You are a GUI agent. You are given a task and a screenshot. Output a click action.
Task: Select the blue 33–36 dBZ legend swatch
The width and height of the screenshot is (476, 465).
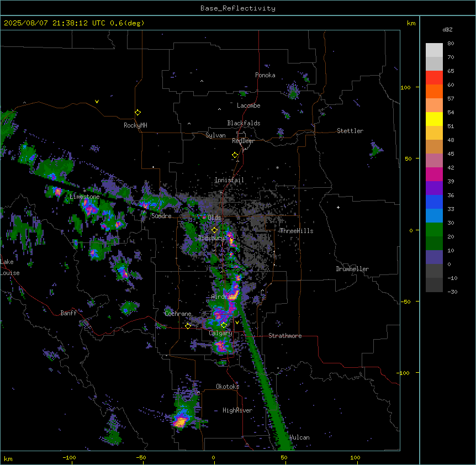(434, 202)
